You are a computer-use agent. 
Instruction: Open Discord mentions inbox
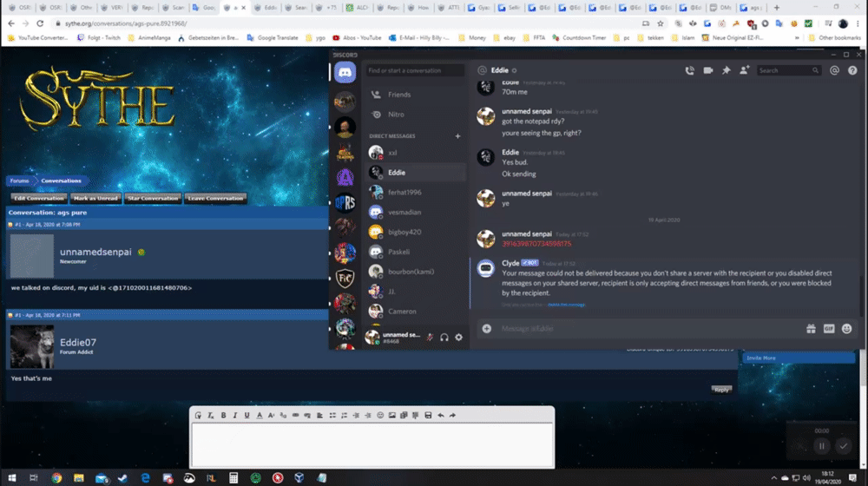tap(834, 70)
